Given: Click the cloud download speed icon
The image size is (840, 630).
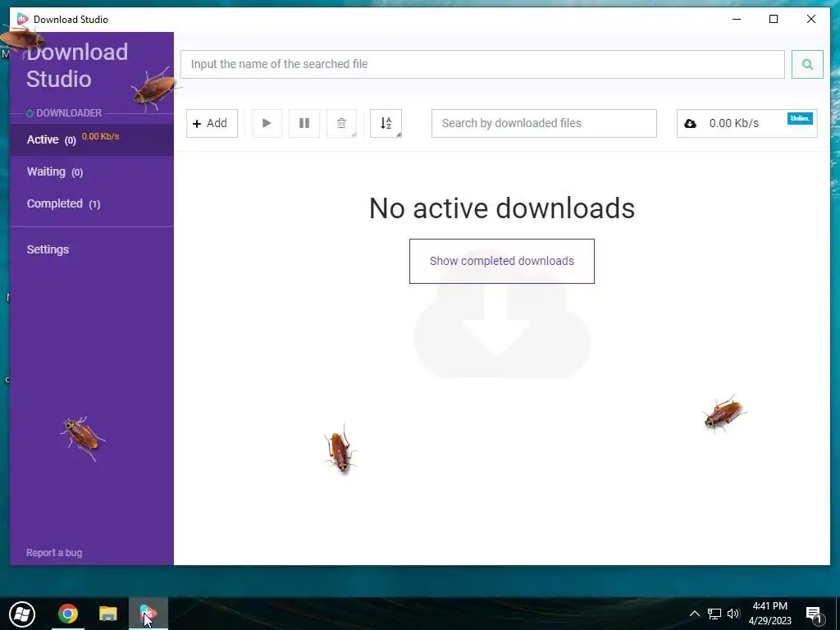Looking at the screenshot, I should tap(690, 124).
